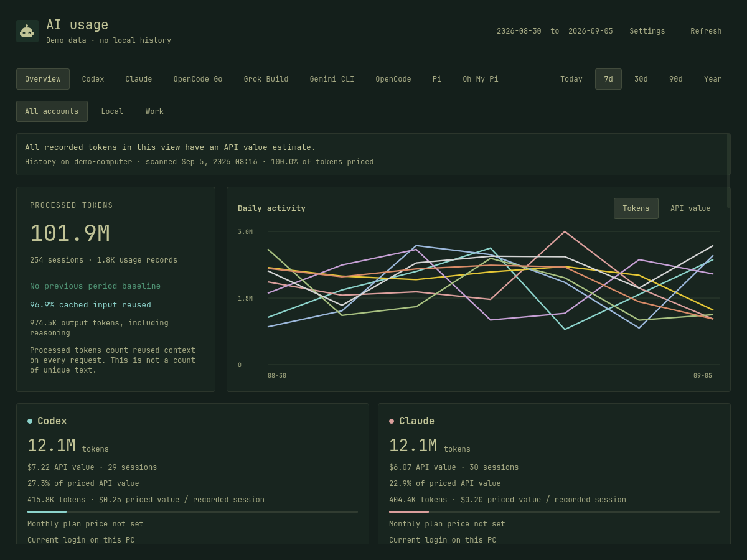747x560 pixels.
Task: Click 'Demo data · no local history' subtitle
Action: click(108, 40)
